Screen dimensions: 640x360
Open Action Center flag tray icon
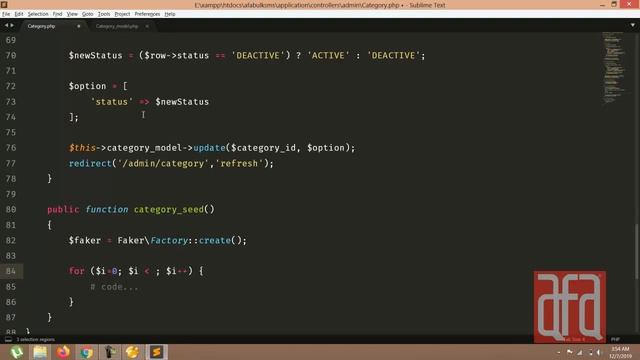pos(570,352)
